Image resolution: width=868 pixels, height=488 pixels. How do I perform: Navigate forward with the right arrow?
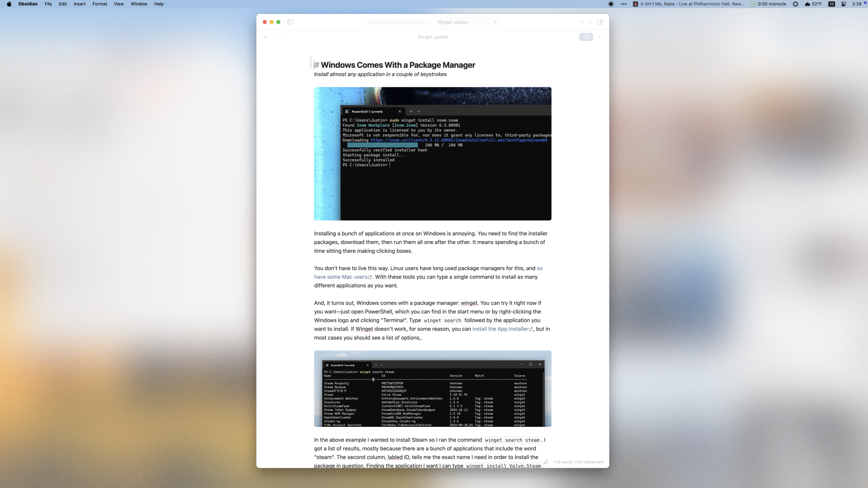click(279, 37)
